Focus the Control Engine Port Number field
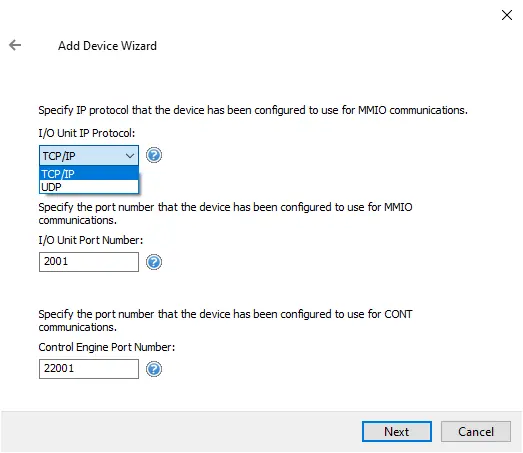 tap(89, 369)
